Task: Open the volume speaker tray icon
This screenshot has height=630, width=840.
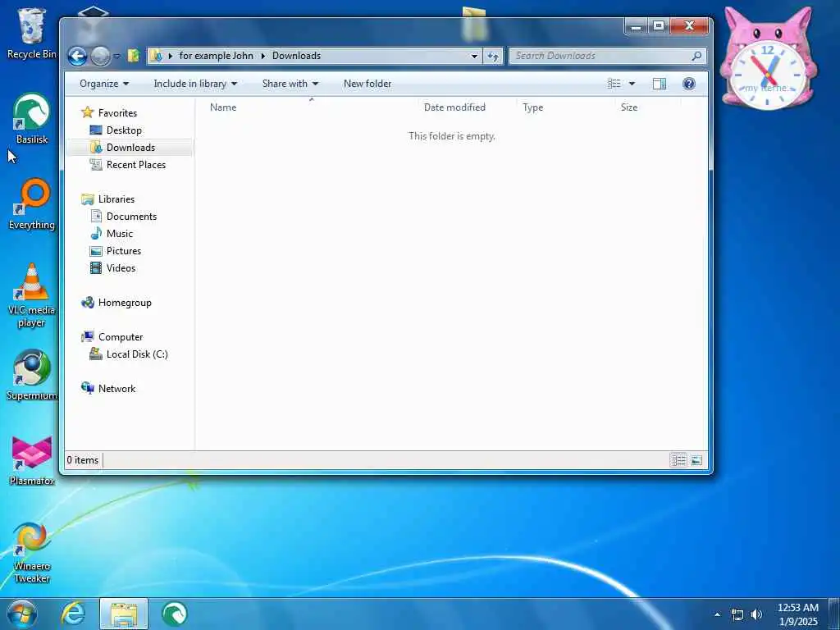Action: click(x=757, y=614)
